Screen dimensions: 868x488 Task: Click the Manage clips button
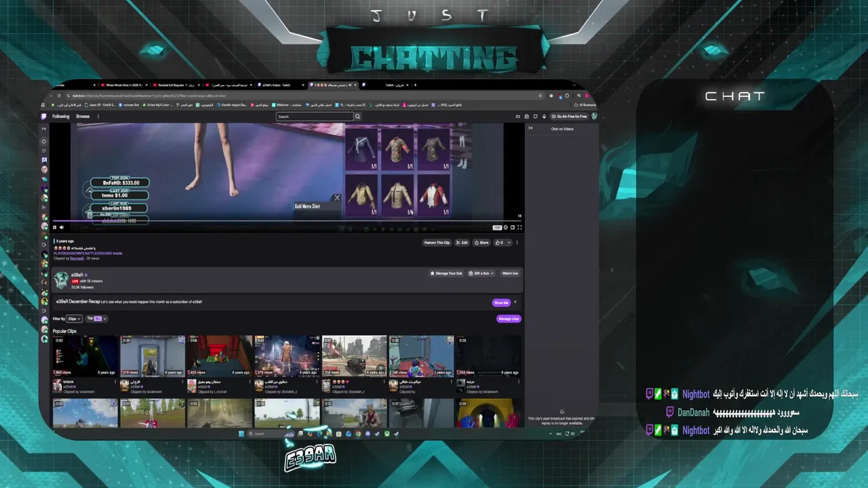click(x=509, y=319)
